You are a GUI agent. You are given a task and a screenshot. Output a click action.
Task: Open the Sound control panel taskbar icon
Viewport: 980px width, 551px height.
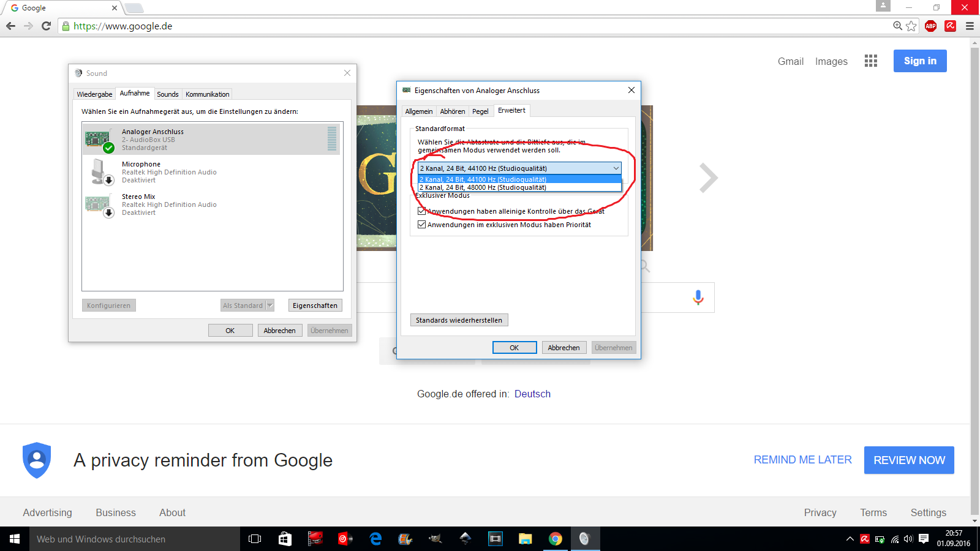(585, 539)
